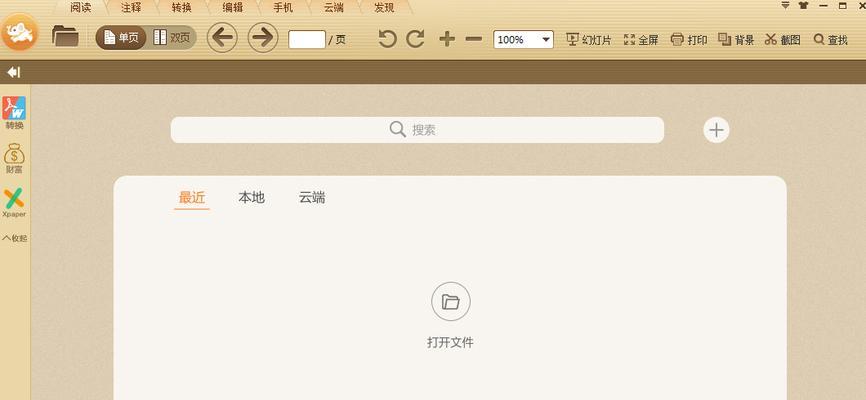The width and height of the screenshot is (866, 400).
Task: Collapse the side panel with arrow icon
Action: 14,72
